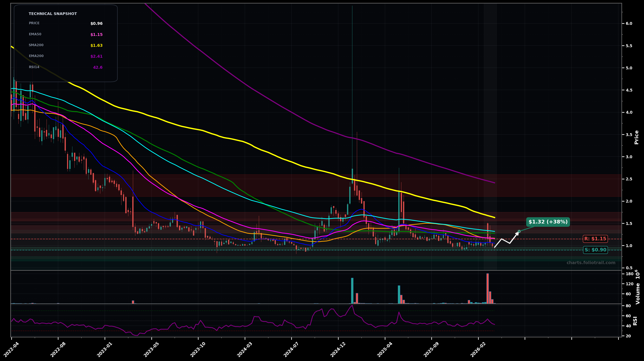Click the RSI axis title
This screenshot has height=361, width=644.
(635, 321)
